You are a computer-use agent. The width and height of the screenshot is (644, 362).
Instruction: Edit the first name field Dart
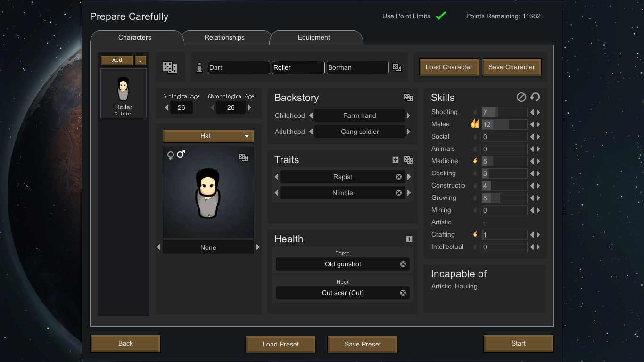click(x=239, y=67)
